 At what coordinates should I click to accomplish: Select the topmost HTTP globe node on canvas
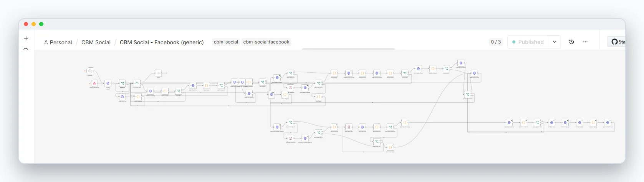point(461,63)
